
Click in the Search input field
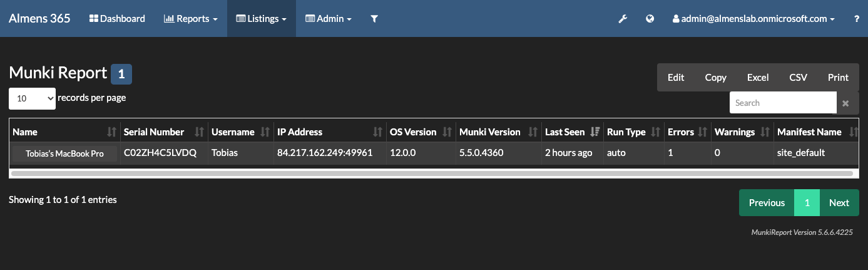[782, 103]
